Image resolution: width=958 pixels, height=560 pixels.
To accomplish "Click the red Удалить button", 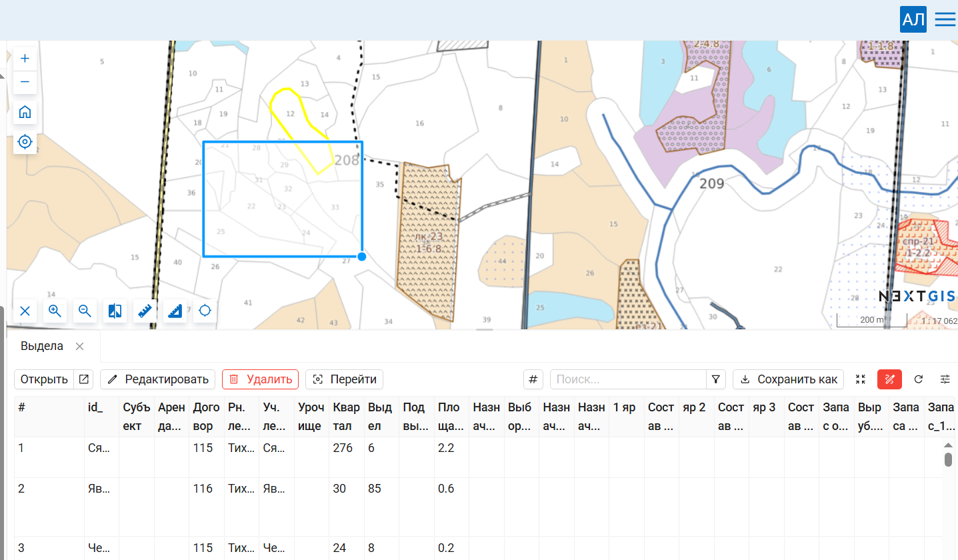I will [260, 379].
